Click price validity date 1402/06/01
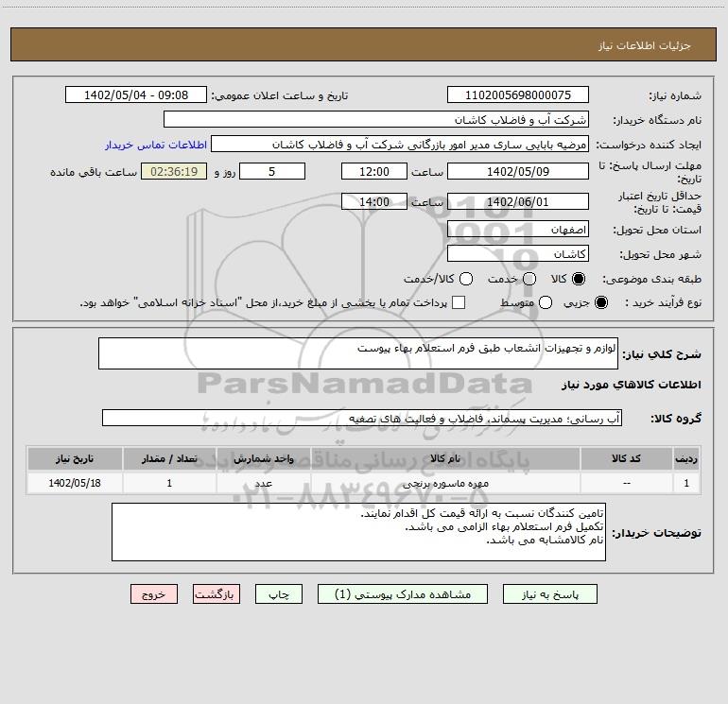 [518, 201]
